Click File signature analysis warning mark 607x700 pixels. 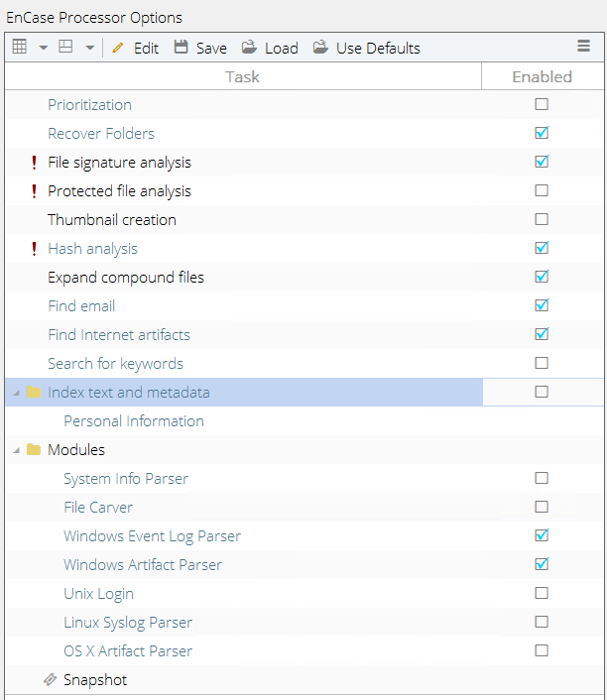[x=34, y=162]
